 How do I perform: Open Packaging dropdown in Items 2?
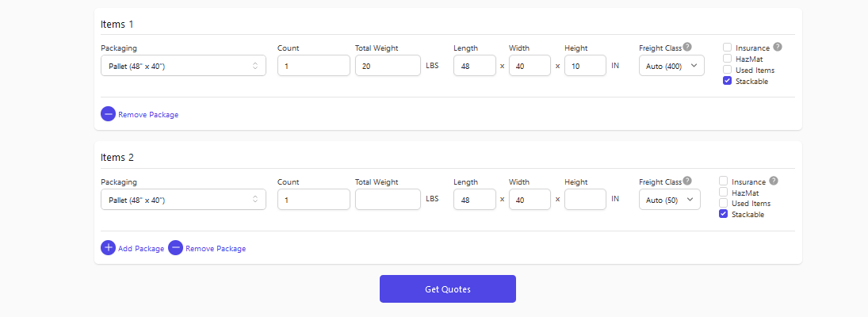coord(183,199)
